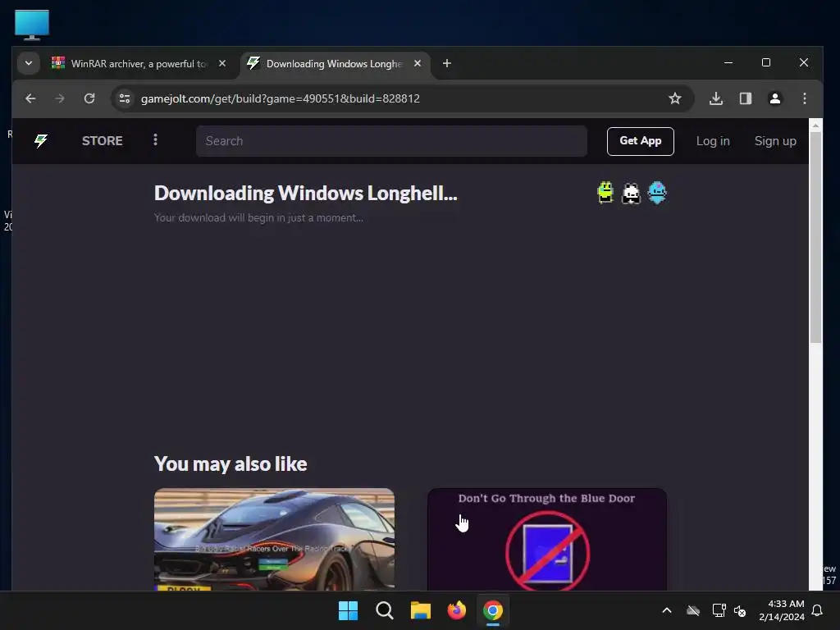Screen dimensions: 840x630
Task: Click the Get App button
Action: point(640,141)
